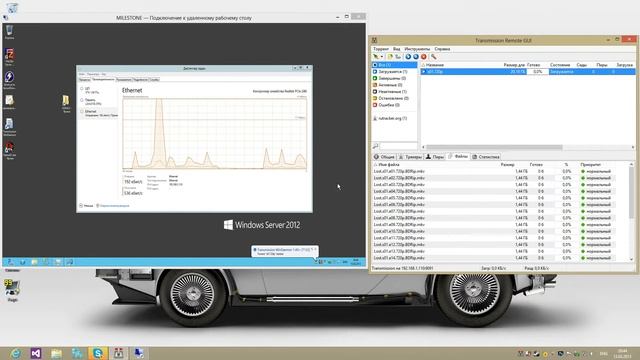Click the torrent list horizontal scrollbar
Image resolution: width=640 pixels, height=360 pixels.
click(x=494, y=147)
